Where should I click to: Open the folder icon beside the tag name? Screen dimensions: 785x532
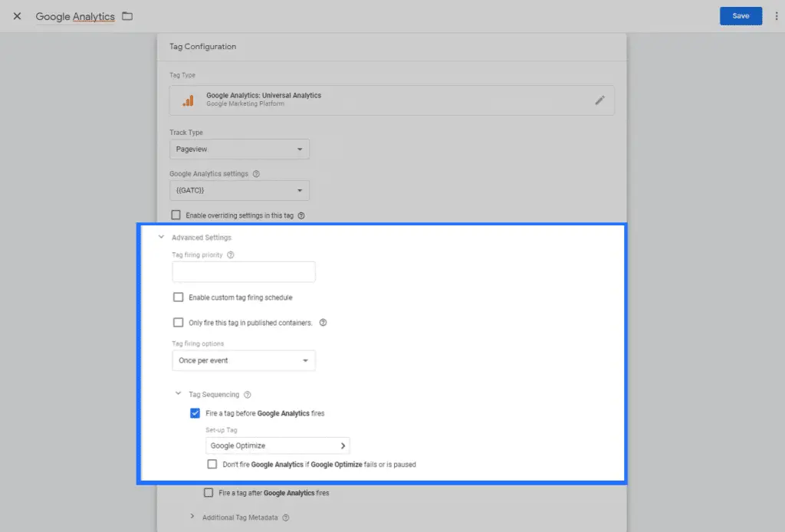pyautogui.click(x=128, y=16)
